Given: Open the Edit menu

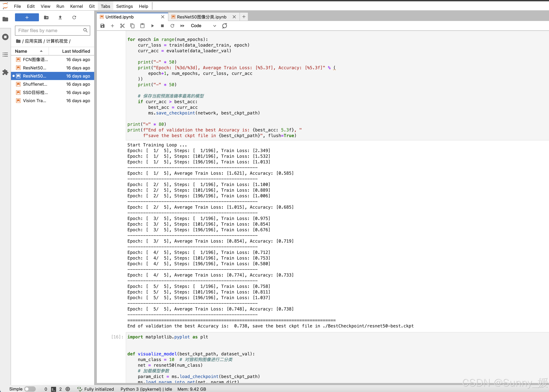Looking at the screenshot, I should (x=31, y=6).
